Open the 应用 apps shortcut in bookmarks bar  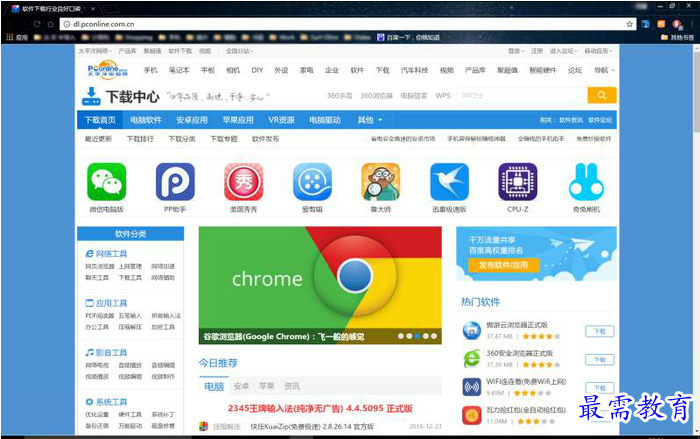[17, 38]
